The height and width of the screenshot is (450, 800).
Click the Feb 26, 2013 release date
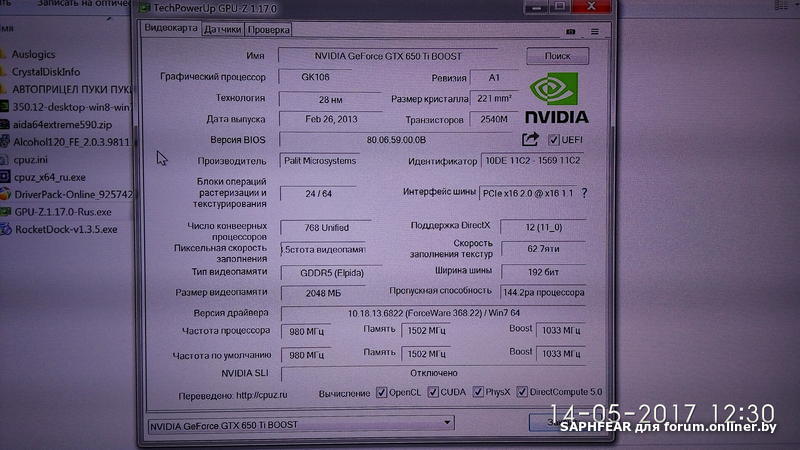tap(331, 119)
